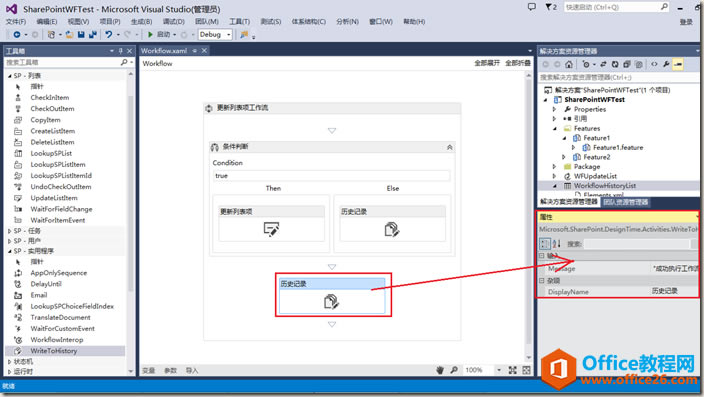The image size is (704, 397).
Task: Open the 调试(D) menu
Action: coord(174,22)
